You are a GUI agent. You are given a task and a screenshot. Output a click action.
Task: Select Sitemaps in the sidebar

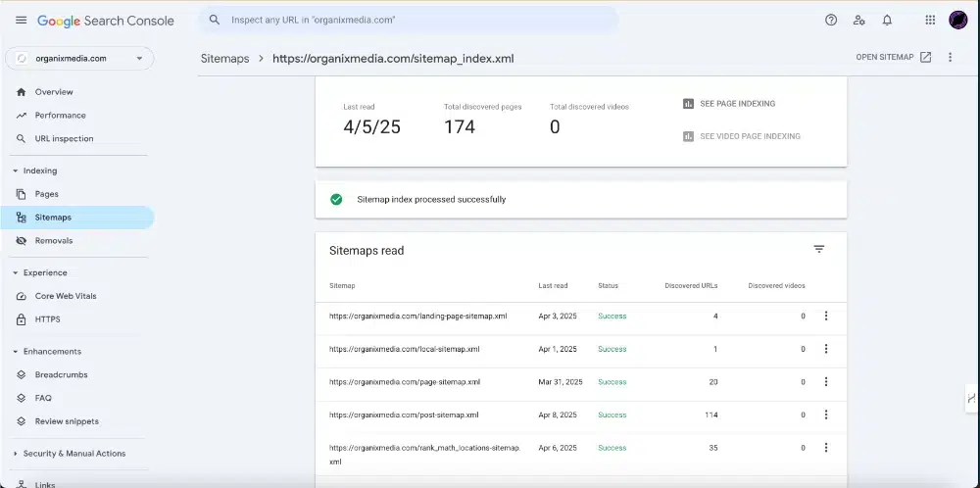click(x=76, y=218)
